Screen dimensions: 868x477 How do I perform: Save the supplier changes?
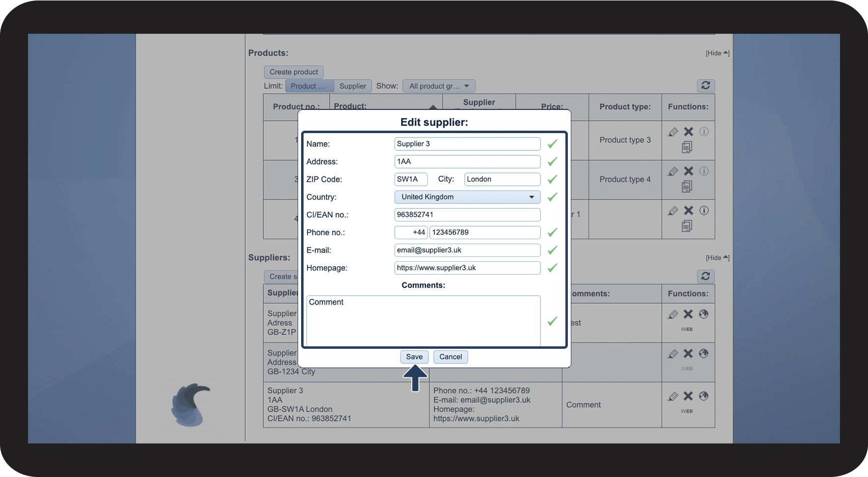point(414,357)
